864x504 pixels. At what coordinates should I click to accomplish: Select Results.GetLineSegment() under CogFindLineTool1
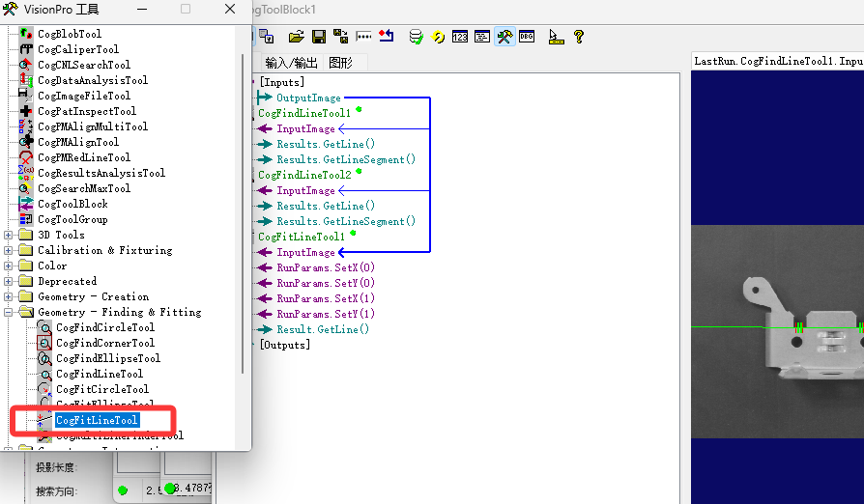[346, 159]
